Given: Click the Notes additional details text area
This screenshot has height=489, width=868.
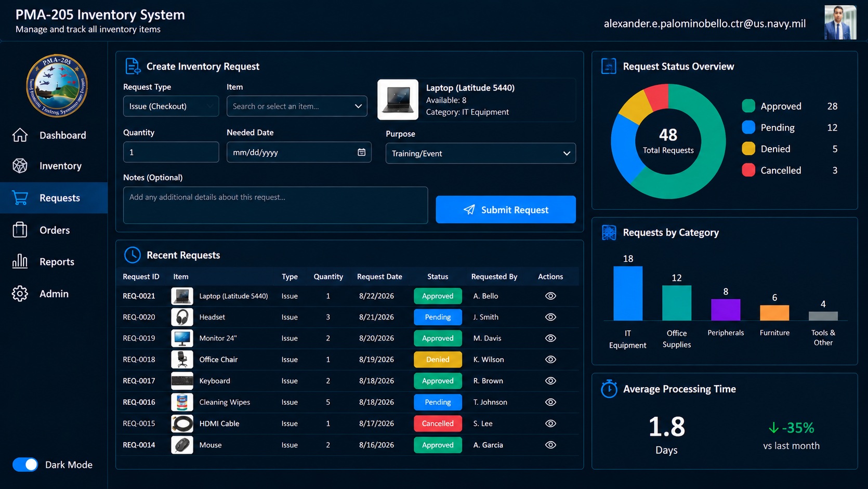Looking at the screenshot, I should point(275,205).
